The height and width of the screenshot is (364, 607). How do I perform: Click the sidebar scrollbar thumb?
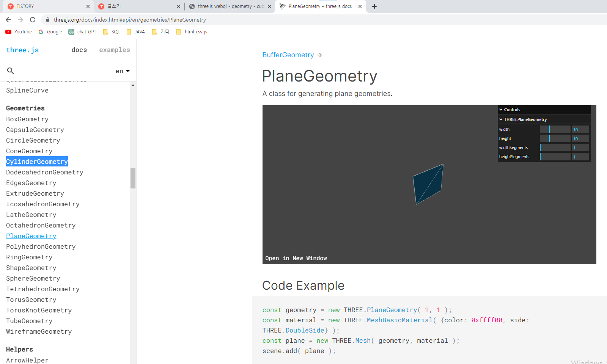coord(133,178)
